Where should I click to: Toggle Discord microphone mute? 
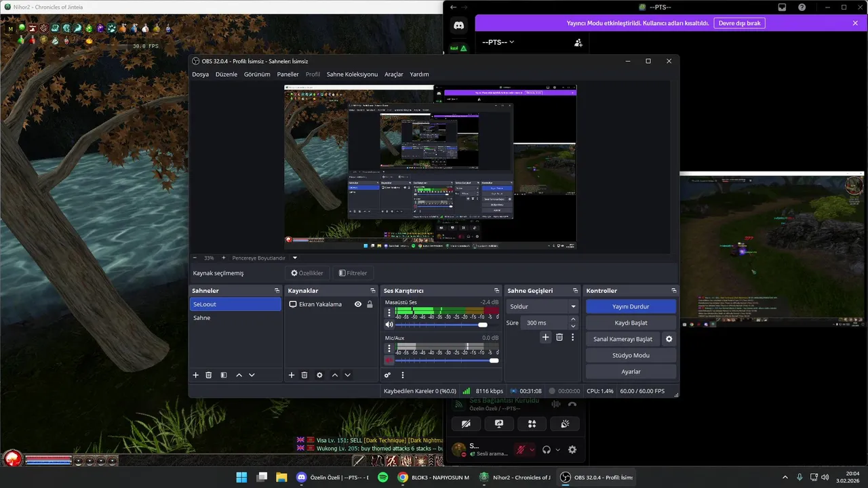[x=520, y=449]
